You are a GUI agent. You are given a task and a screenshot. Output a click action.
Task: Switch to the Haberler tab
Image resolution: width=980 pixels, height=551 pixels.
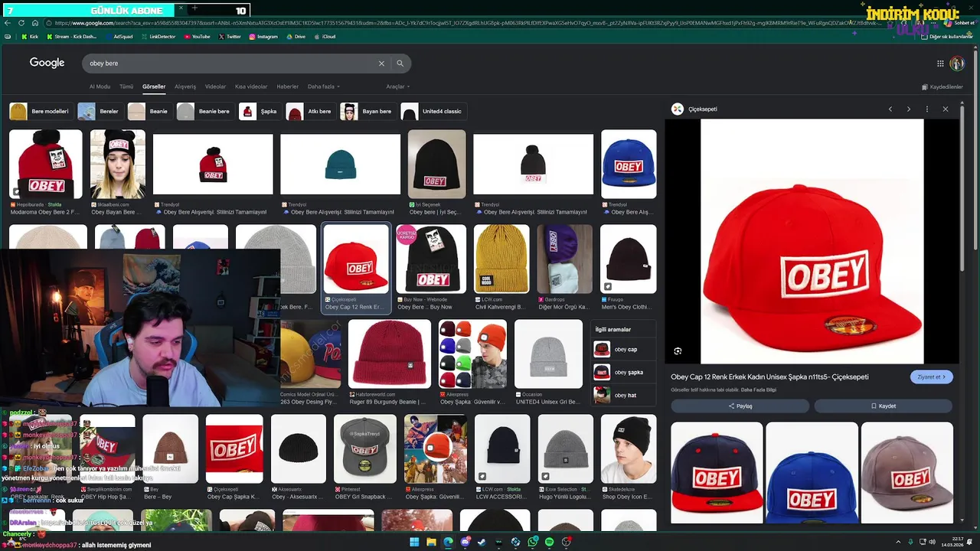(288, 86)
